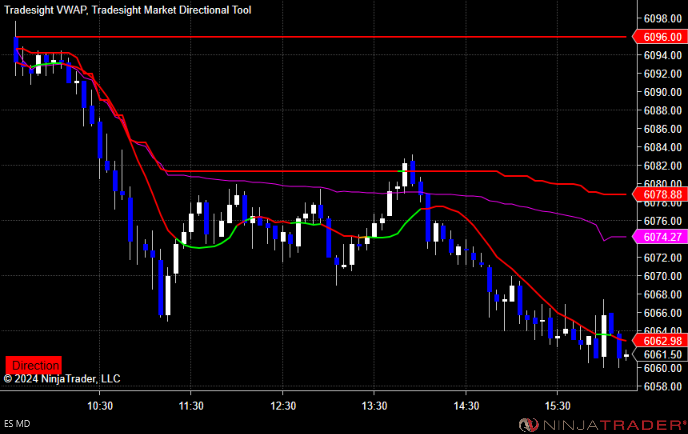Click the 6066.00 price axis label
This screenshot has width=688, height=434.
(663, 313)
